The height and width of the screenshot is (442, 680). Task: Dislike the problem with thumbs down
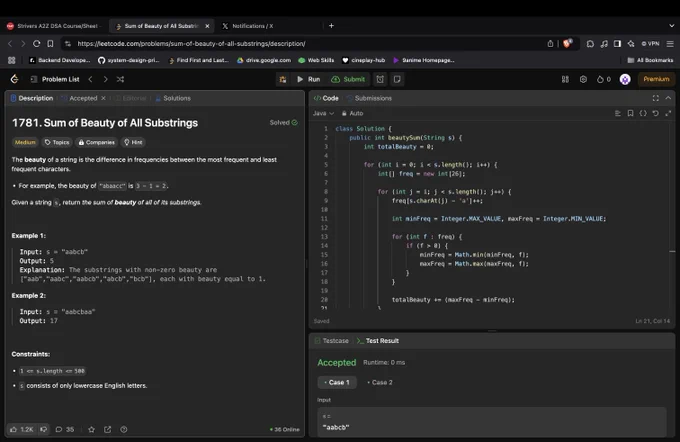43,429
